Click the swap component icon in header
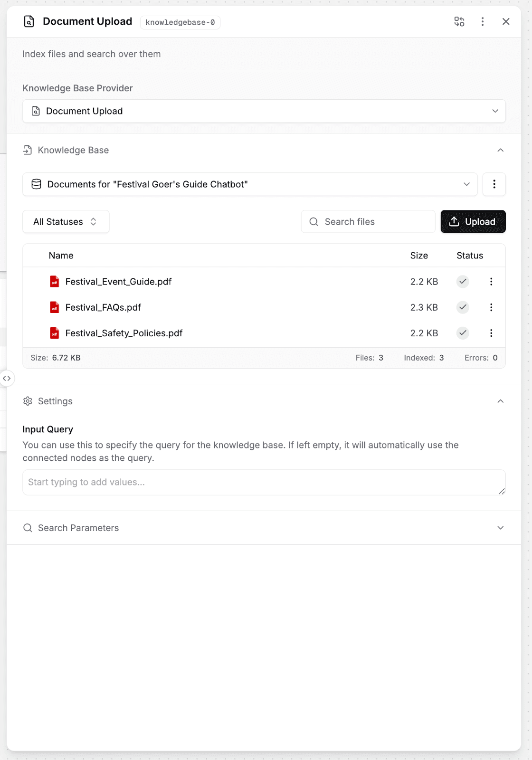The image size is (532, 760). [x=459, y=21]
